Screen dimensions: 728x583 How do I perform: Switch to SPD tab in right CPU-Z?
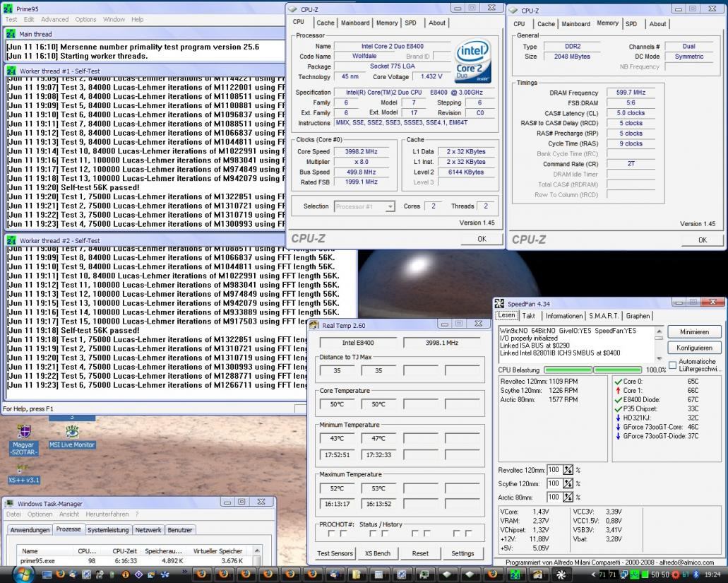click(631, 24)
